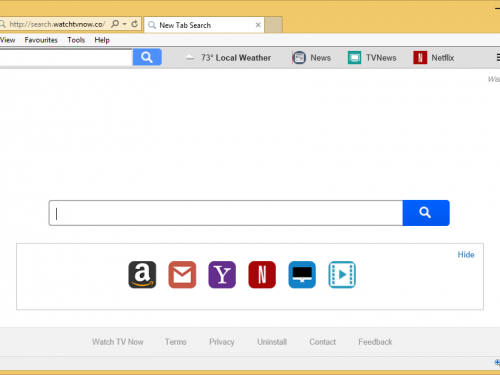Open the Yahoo shortcut icon
Image resolution: width=500 pixels, height=375 pixels.
[222, 275]
